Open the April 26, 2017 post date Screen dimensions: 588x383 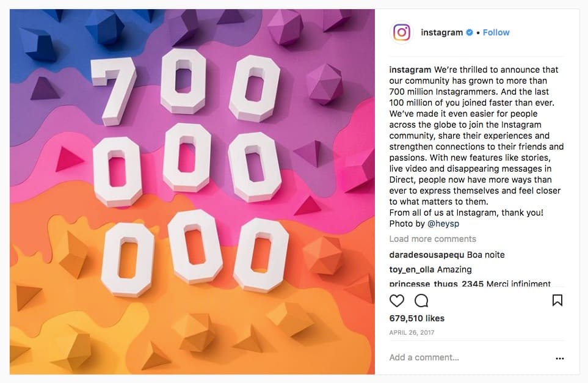click(x=412, y=332)
